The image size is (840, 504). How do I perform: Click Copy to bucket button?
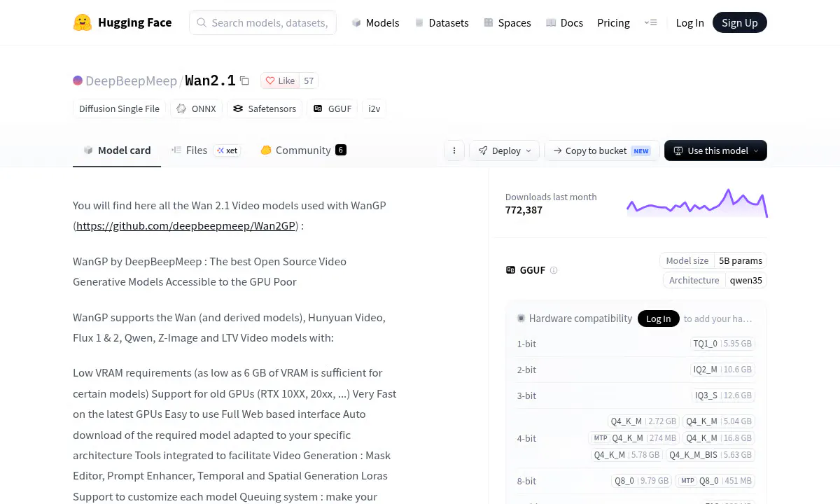click(x=601, y=150)
